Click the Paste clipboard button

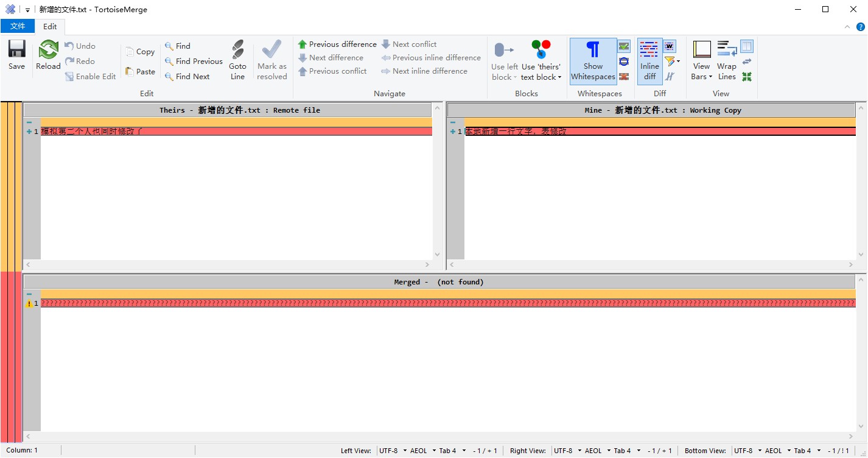(x=140, y=72)
